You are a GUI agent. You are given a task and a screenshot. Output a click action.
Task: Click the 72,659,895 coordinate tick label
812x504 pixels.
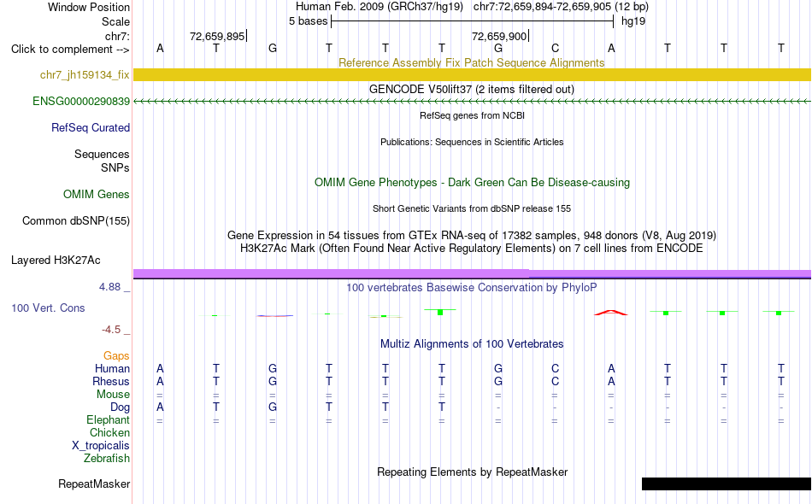(x=217, y=36)
